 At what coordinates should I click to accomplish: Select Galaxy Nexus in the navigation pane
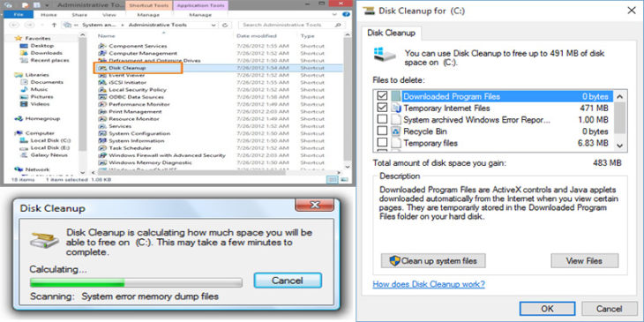(49, 155)
